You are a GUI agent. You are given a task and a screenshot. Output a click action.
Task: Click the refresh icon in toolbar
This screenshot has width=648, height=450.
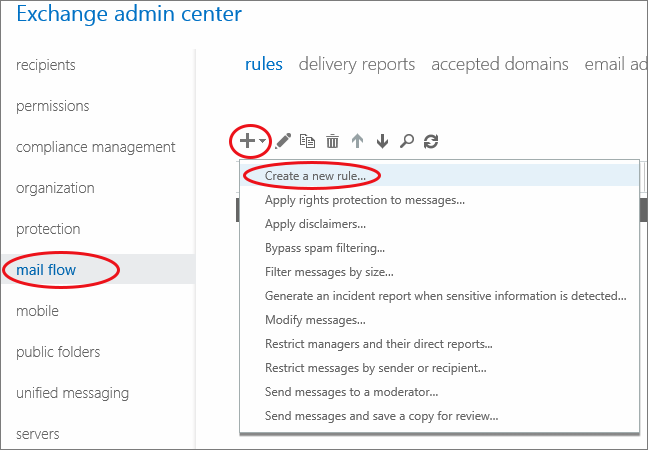click(431, 142)
